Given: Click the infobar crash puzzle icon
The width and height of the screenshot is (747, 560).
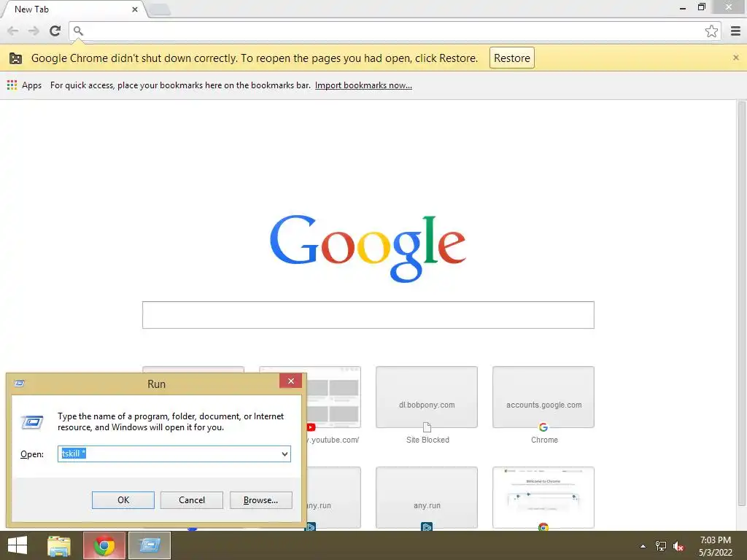Looking at the screenshot, I should coord(16,58).
